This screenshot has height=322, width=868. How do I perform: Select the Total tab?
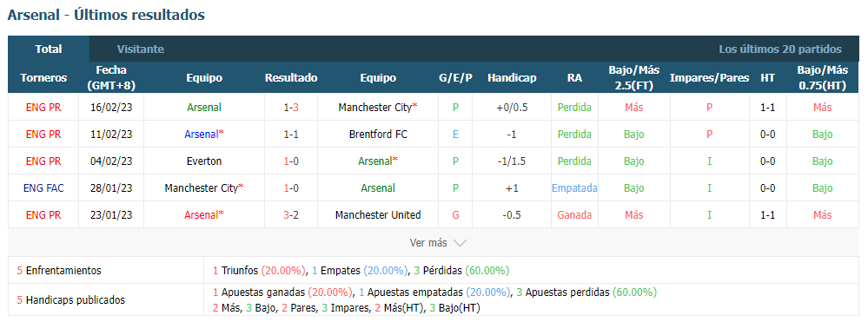[x=49, y=49]
